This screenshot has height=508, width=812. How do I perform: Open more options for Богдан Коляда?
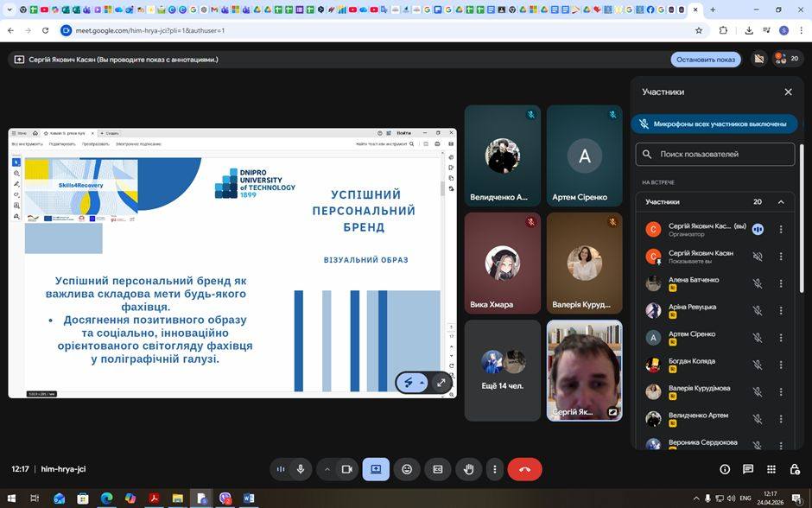pyautogui.click(x=781, y=365)
